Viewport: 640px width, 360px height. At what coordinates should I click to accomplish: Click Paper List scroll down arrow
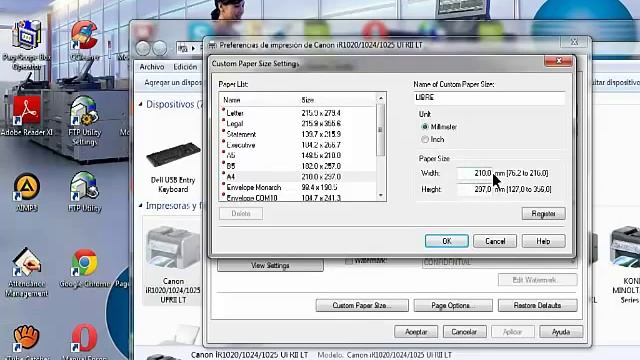coord(381,196)
